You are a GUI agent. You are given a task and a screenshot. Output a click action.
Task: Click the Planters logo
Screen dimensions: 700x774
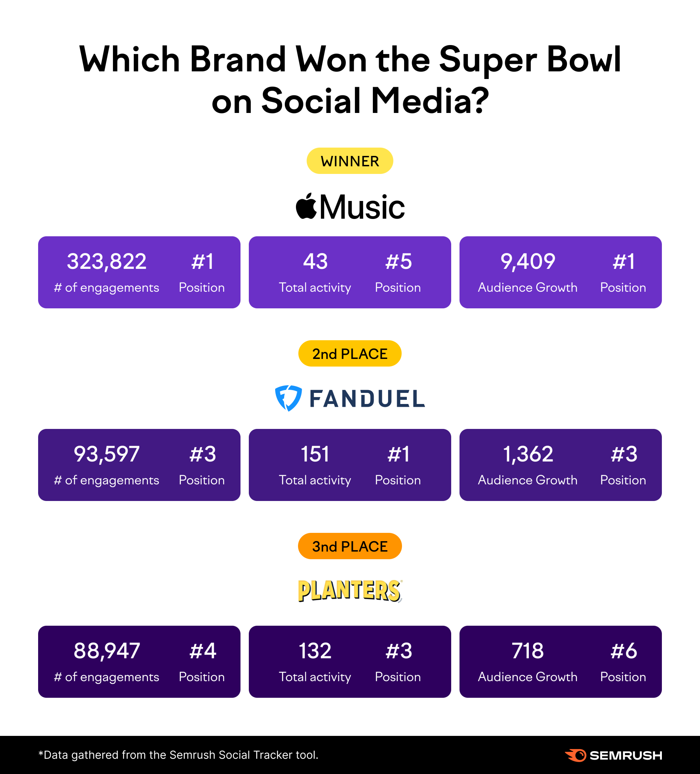click(350, 591)
